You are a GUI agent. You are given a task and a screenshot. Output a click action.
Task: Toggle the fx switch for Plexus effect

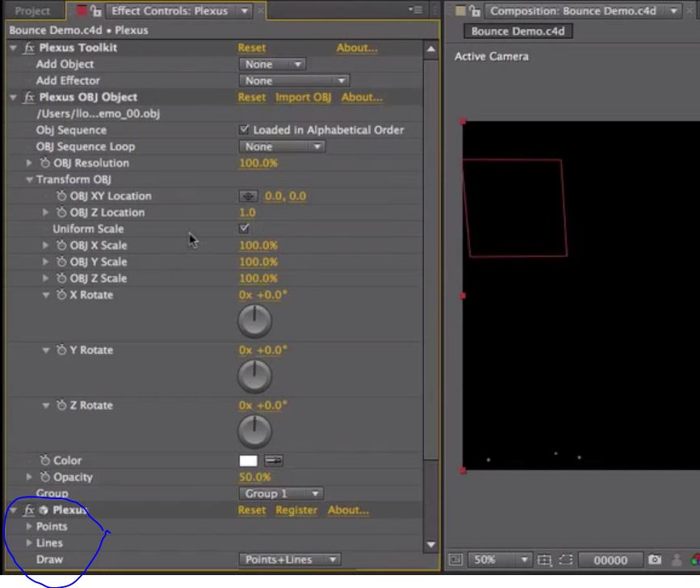29,510
